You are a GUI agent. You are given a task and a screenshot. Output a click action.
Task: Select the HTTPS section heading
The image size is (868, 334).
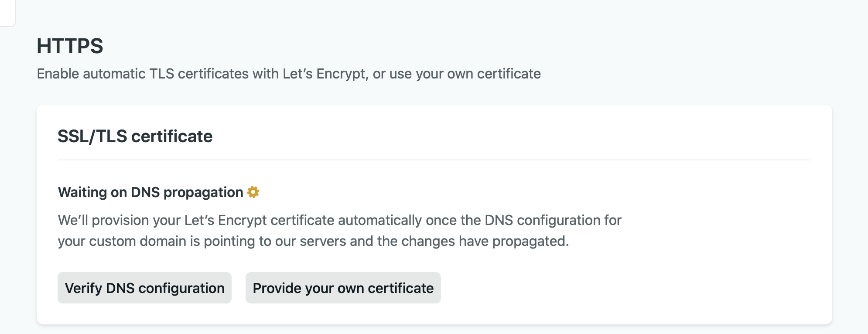pos(70,46)
